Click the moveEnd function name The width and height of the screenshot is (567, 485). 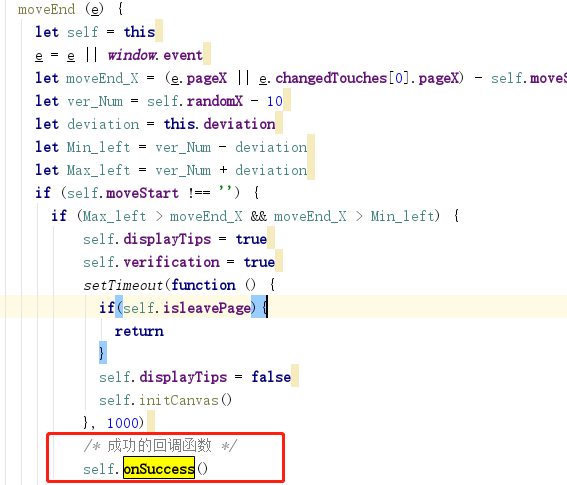click(x=46, y=9)
